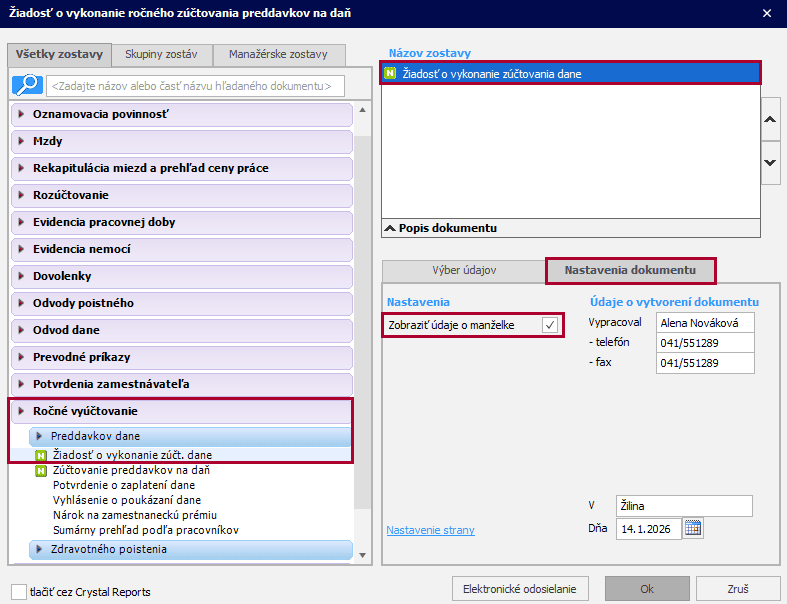Move report up with the up arrow
Image resolution: width=787 pixels, height=604 pixels.
coord(770,119)
